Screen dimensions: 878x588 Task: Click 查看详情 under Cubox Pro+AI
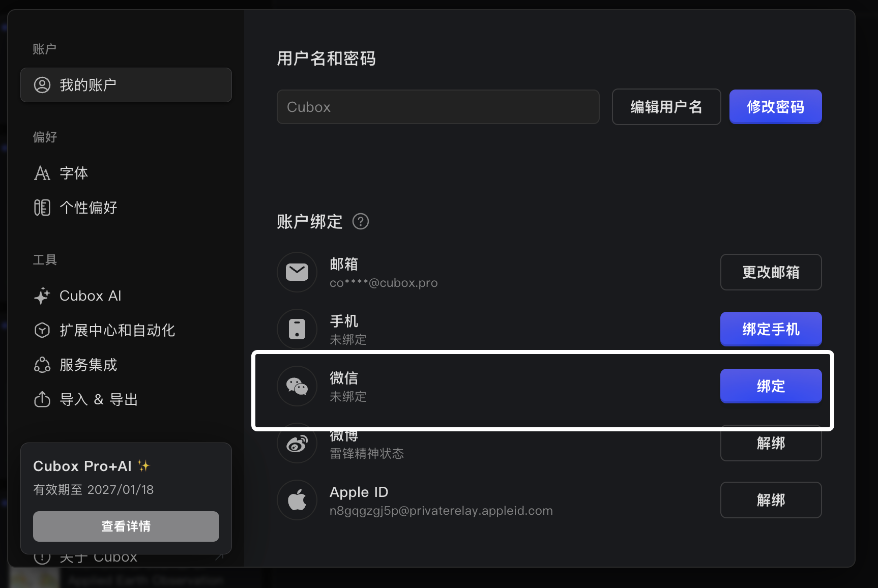(126, 526)
